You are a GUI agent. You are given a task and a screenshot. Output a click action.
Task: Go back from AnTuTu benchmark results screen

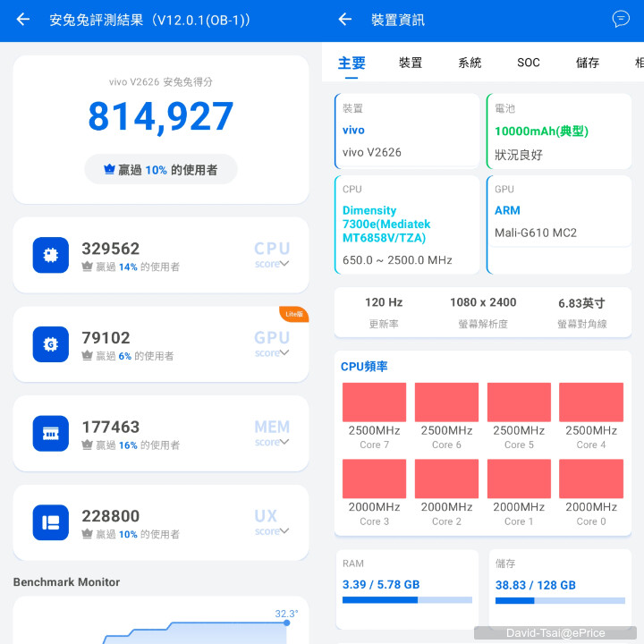pos(23,20)
